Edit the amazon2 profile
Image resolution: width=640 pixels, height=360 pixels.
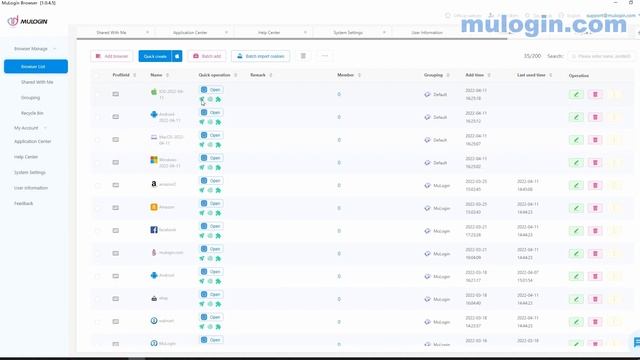576,185
